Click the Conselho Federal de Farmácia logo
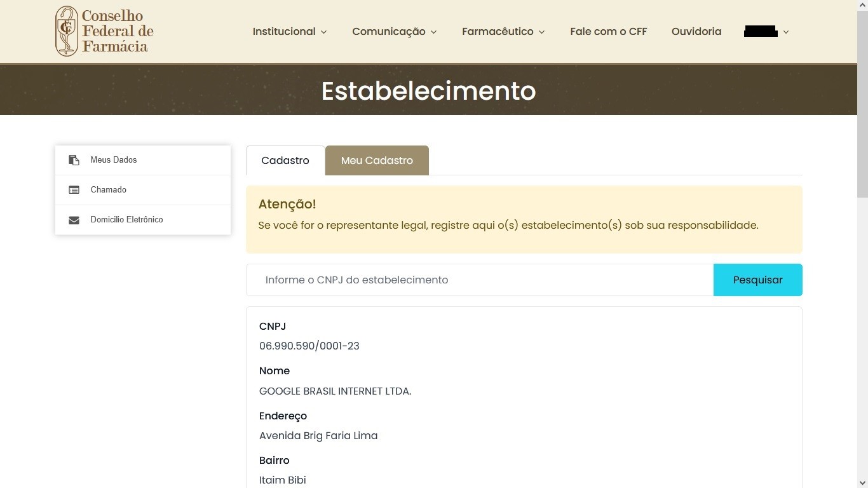This screenshot has width=868, height=488. pos(105,31)
